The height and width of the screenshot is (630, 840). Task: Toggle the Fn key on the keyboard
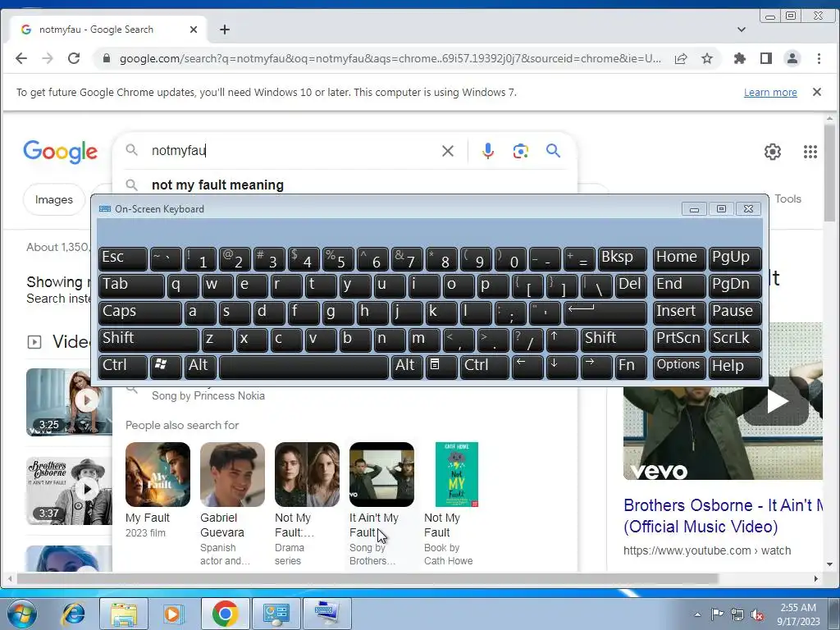(631, 367)
